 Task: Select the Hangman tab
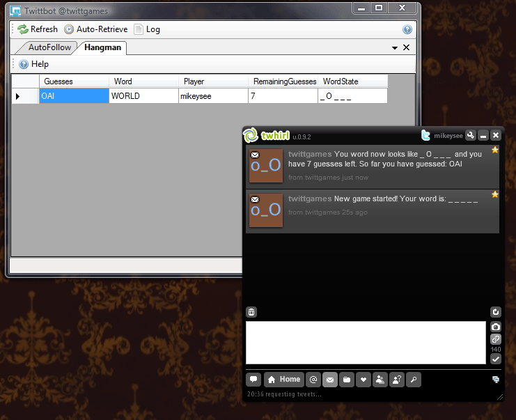click(102, 47)
